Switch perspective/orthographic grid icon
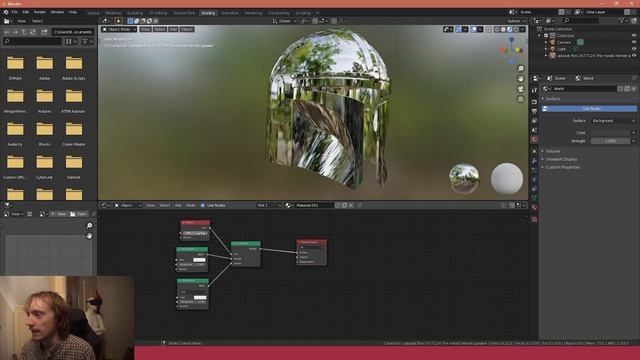Viewport: 640px width, 360px height. pos(520,99)
